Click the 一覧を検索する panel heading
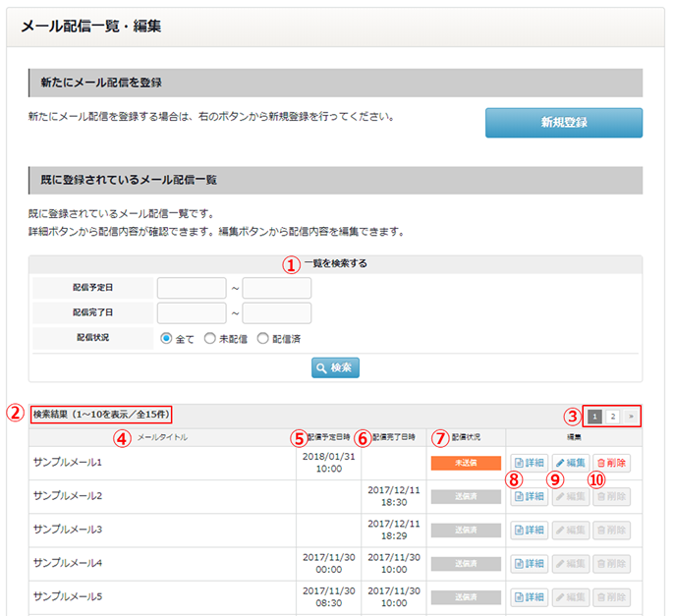The image size is (674, 616). (335, 263)
